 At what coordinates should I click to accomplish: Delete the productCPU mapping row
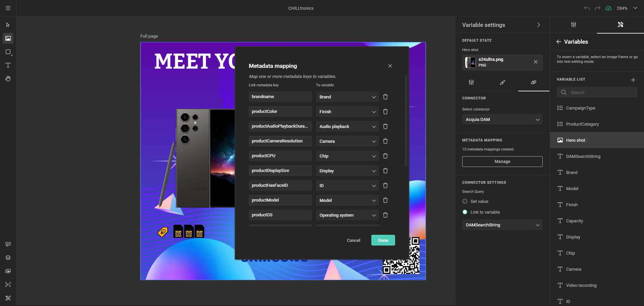click(x=385, y=156)
